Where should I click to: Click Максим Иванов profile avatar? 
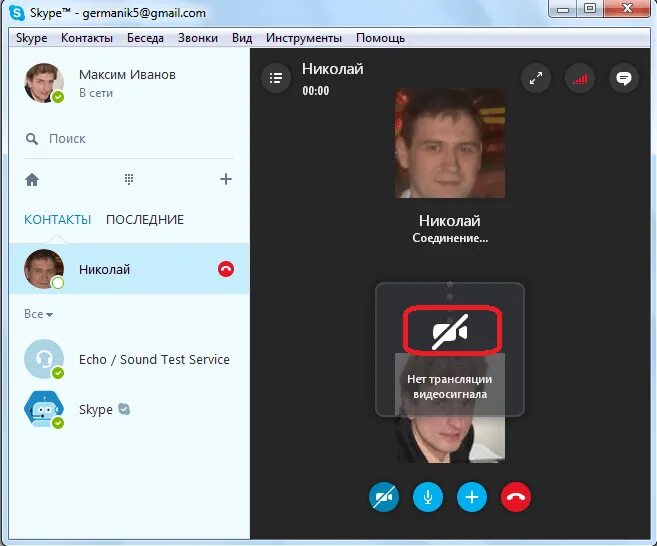pos(44,83)
